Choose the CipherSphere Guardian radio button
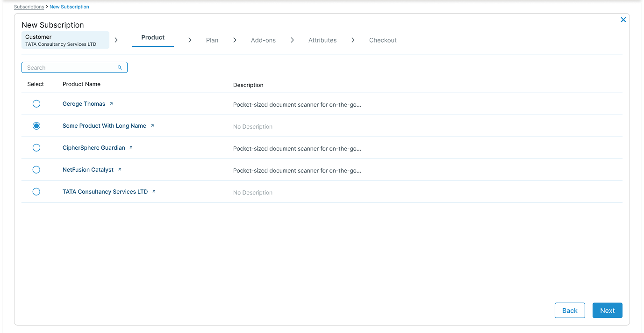644x333 pixels. tap(36, 148)
